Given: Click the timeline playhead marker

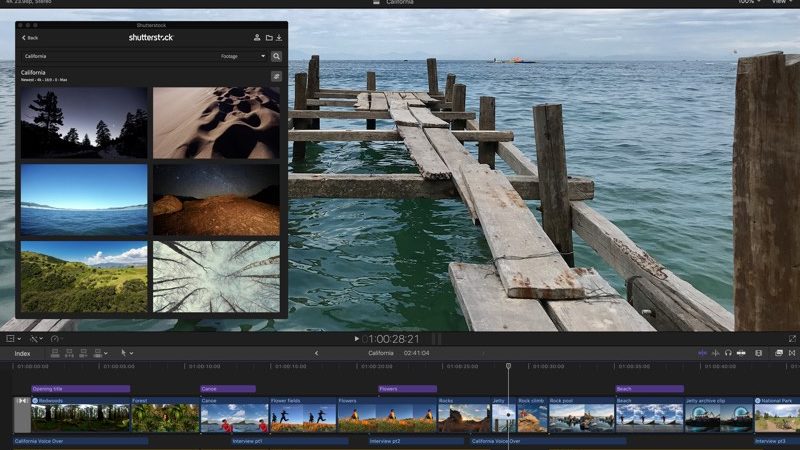Looking at the screenshot, I should click(508, 366).
